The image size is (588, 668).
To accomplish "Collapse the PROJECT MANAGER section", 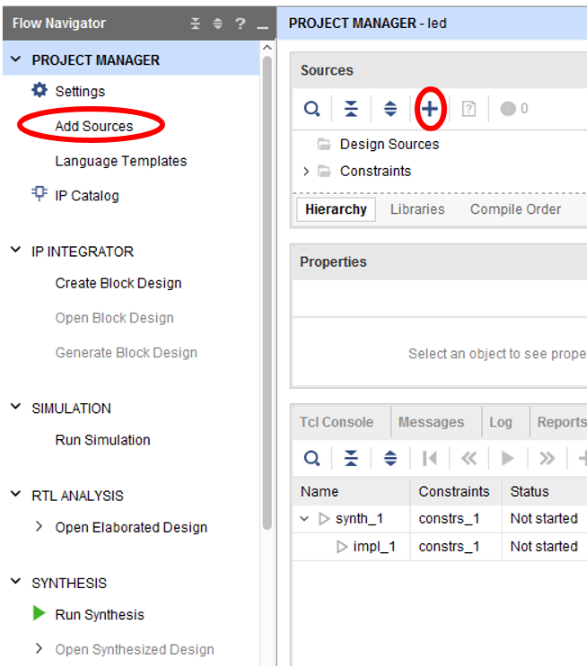I will click(16, 59).
